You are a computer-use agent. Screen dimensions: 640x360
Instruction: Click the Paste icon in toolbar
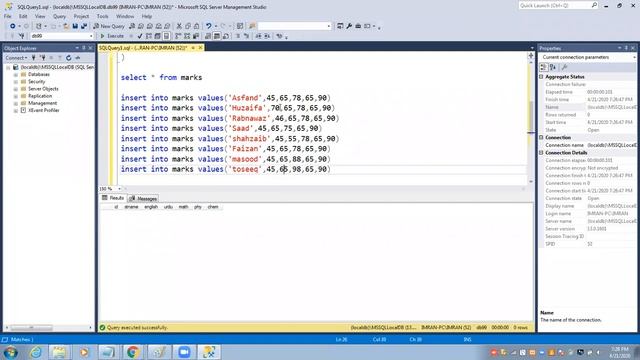tap(197, 26)
